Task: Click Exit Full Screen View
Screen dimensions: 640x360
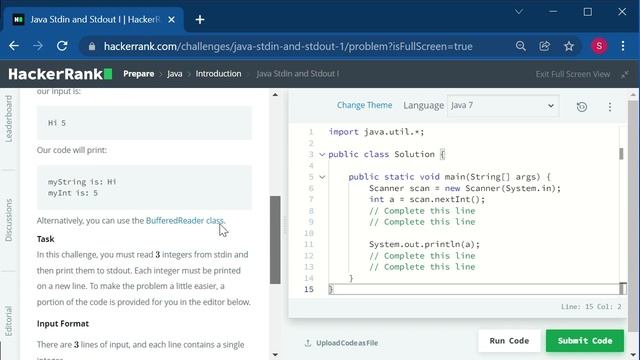Action: coord(573,74)
